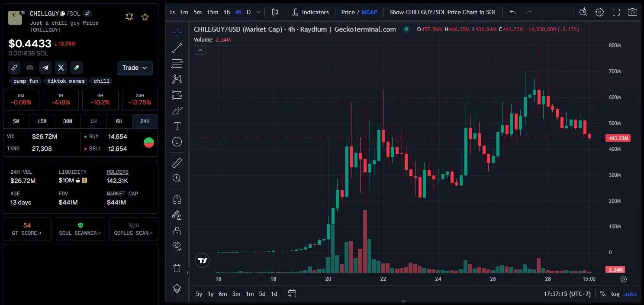Viewport: 644px width, 305px height.
Task: Hide all drawings with eye icon
Action: point(177,246)
